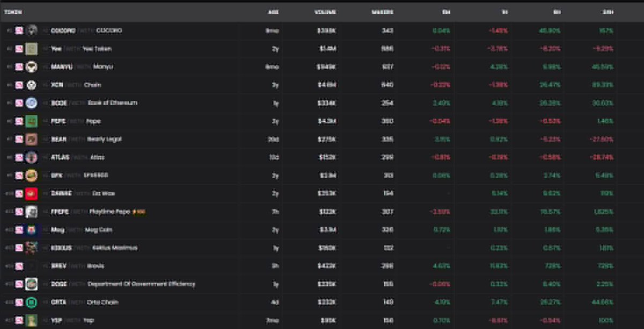Image resolution: width=644 pixels, height=329 pixels.
Task: Open the Mog Coin token name
Action: tap(98, 230)
